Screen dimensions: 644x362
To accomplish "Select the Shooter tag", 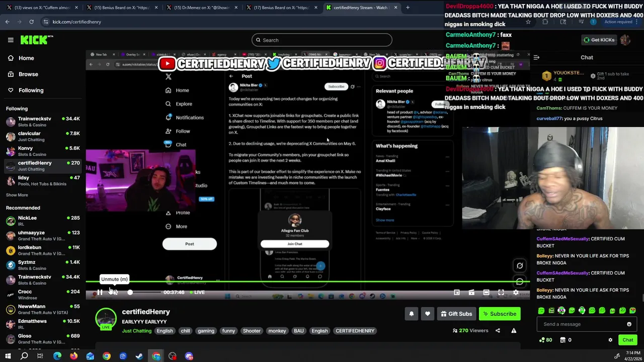I will 252,331.
